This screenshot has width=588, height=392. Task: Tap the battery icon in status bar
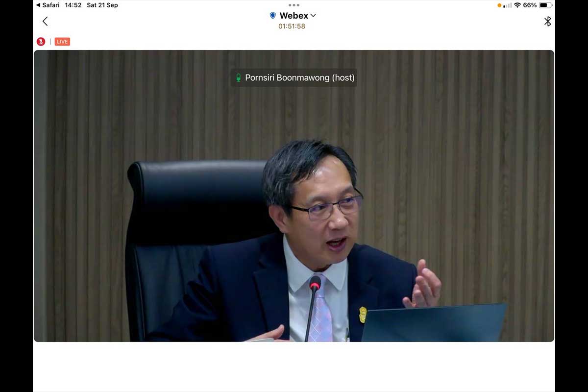(x=545, y=5)
